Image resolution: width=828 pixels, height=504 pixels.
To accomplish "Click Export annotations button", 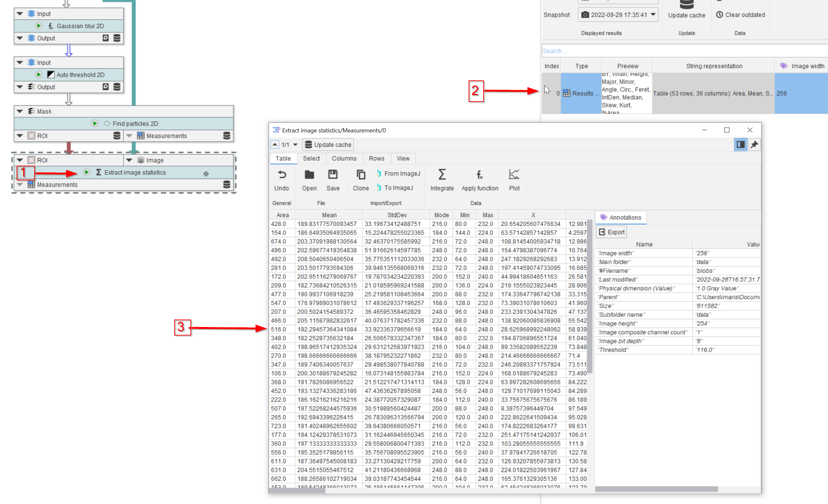I will pyautogui.click(x=611, y=232).
